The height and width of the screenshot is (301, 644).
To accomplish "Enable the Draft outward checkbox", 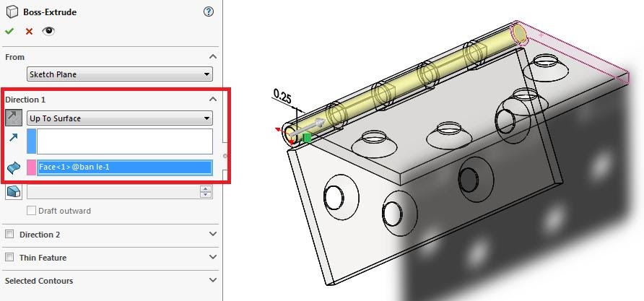I will click(31, 211).
